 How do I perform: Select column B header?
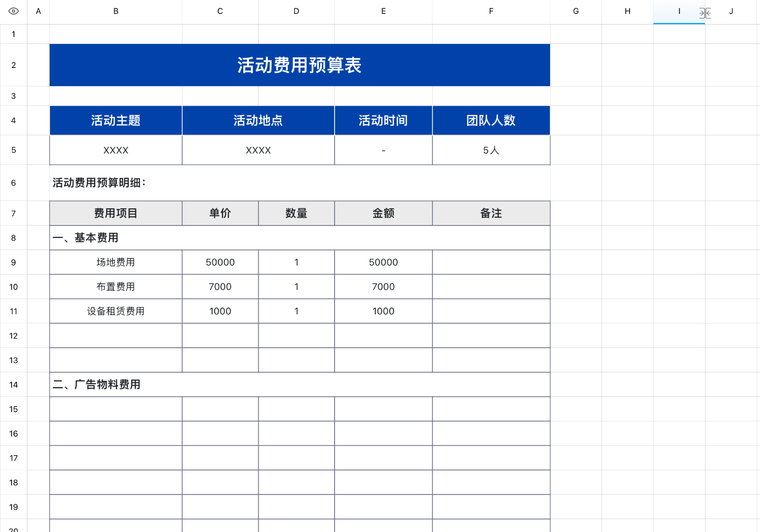click(x=116, y=11)
